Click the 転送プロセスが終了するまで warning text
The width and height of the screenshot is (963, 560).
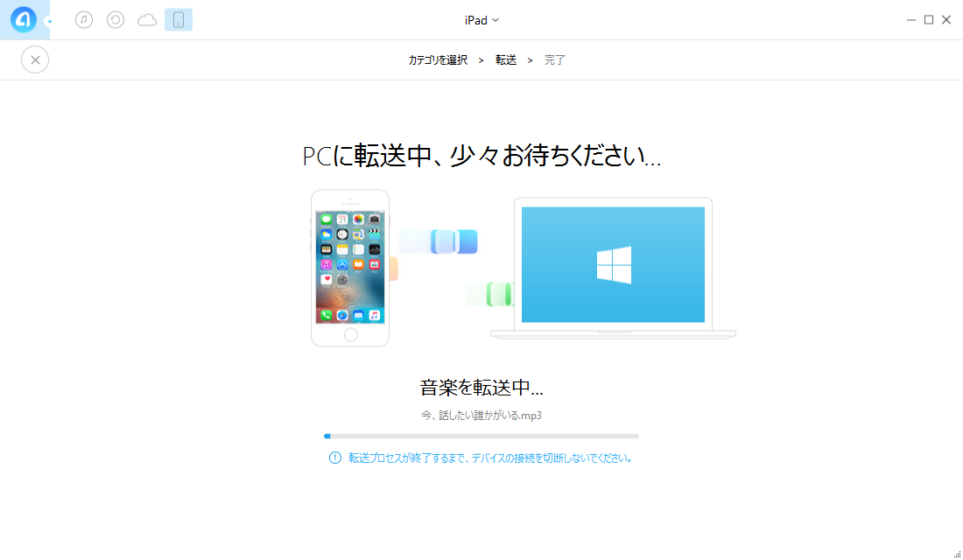(x=491, y=458)
